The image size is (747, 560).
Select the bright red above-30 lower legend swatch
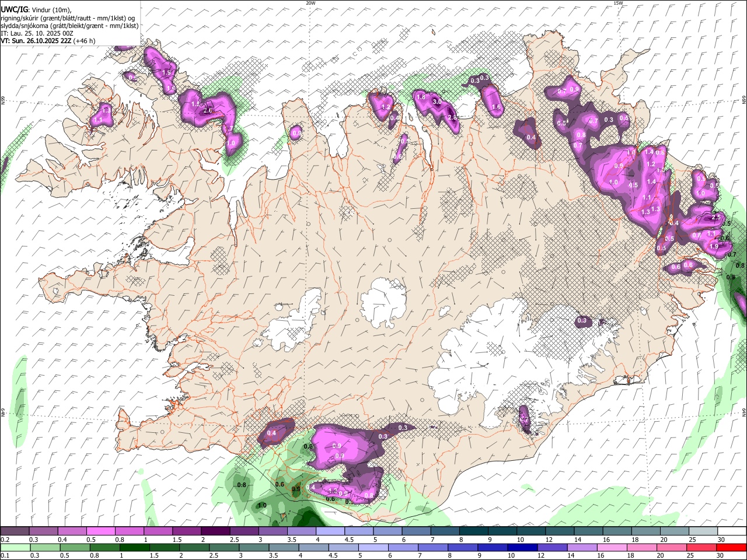731,547
